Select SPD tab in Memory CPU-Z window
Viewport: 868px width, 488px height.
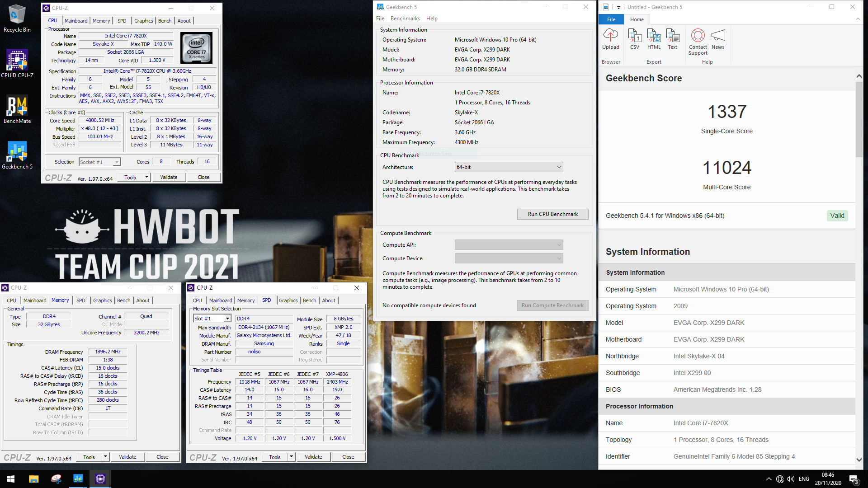tap(80, 300)
